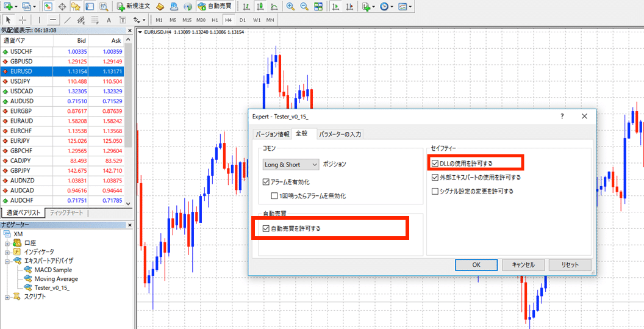Switch to the パラメーターの入力 tab
The image size is (644, 329).
[340, 134]
